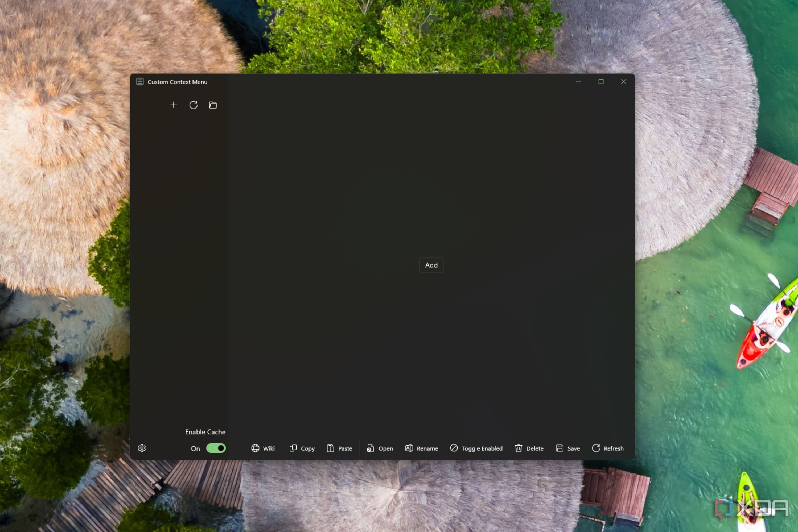Image resolution: width=798 pixels, height=532 pixels.
Task: Minimize the Custom Context Menu window
Action: 578,82
